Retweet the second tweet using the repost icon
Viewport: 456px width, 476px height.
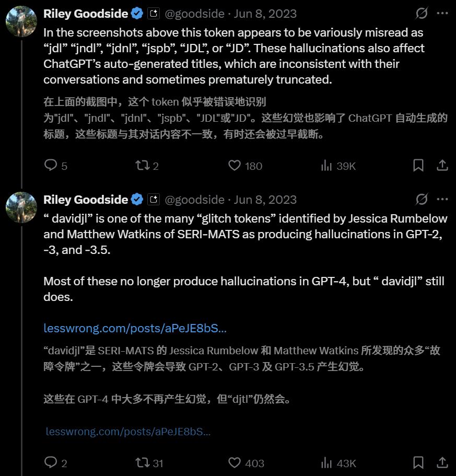141,463
